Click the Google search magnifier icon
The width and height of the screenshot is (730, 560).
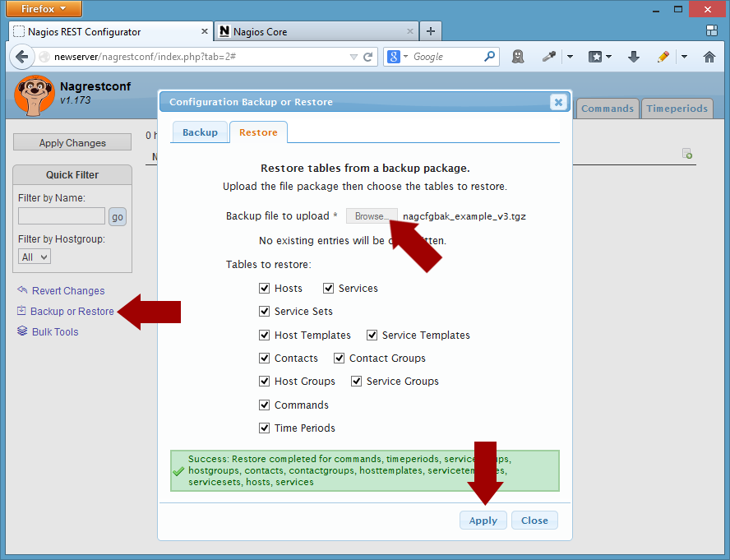[489, 57]
